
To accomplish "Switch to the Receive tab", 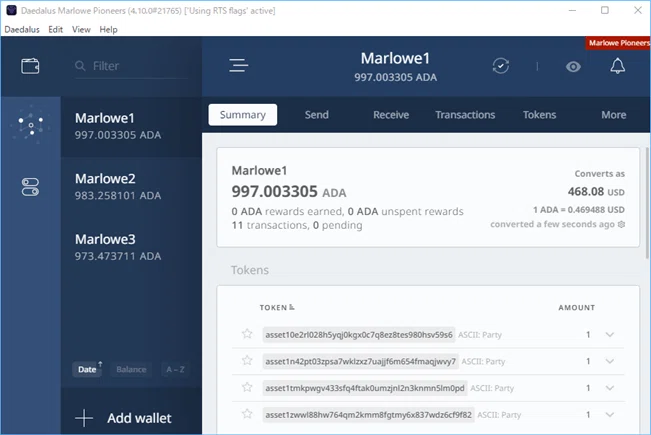I will point(391,115).
